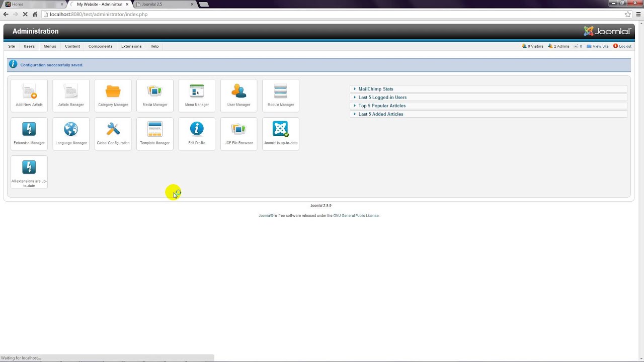
Task: Open the Menus menu
Action: point(50,46)
